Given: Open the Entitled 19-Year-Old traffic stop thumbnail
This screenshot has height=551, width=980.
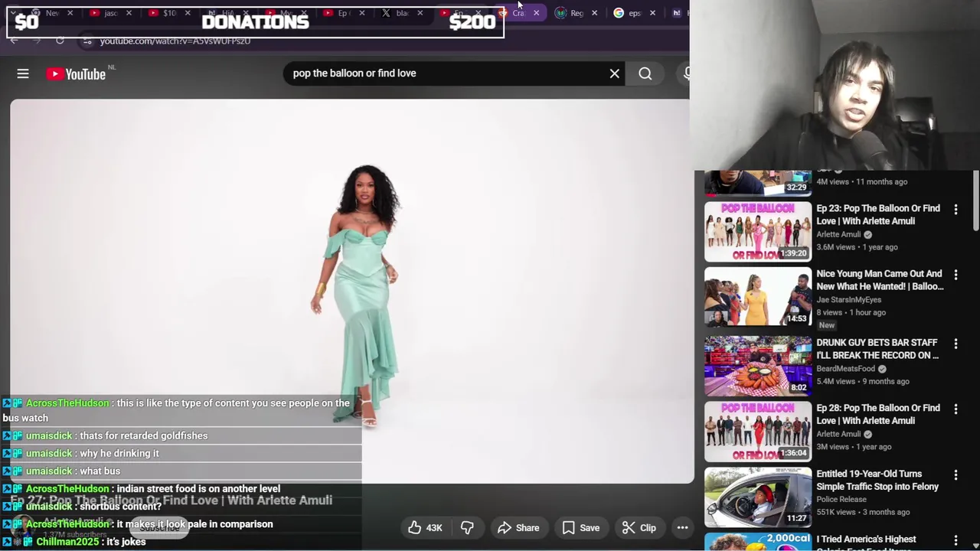Looking at the screenshot, I should tap(758, 497).
